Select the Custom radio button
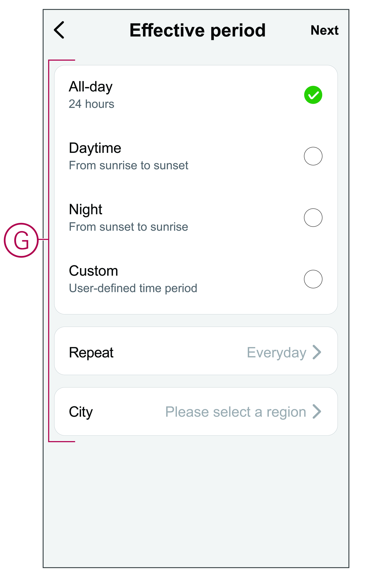Screen dimensions: 392x577 tap(313, 279)
